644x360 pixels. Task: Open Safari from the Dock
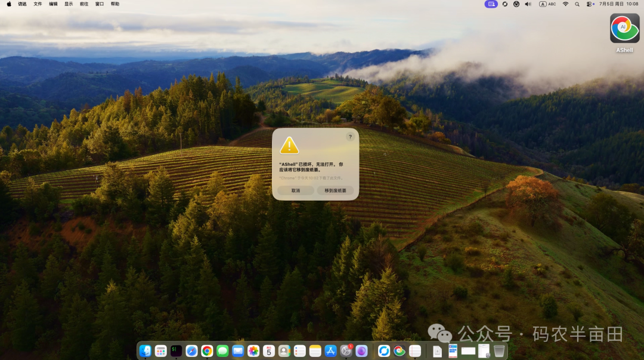(x=191, y=351)
